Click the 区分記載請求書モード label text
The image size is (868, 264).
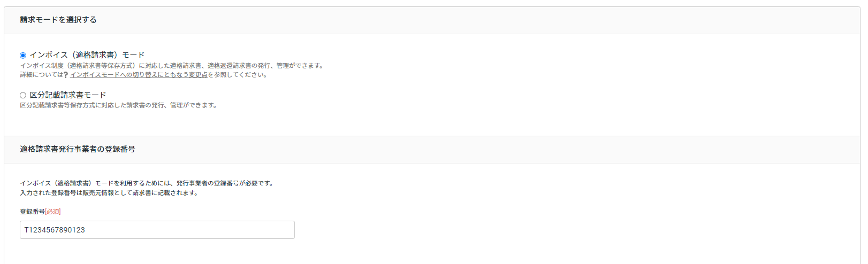[x=68, y=95]
